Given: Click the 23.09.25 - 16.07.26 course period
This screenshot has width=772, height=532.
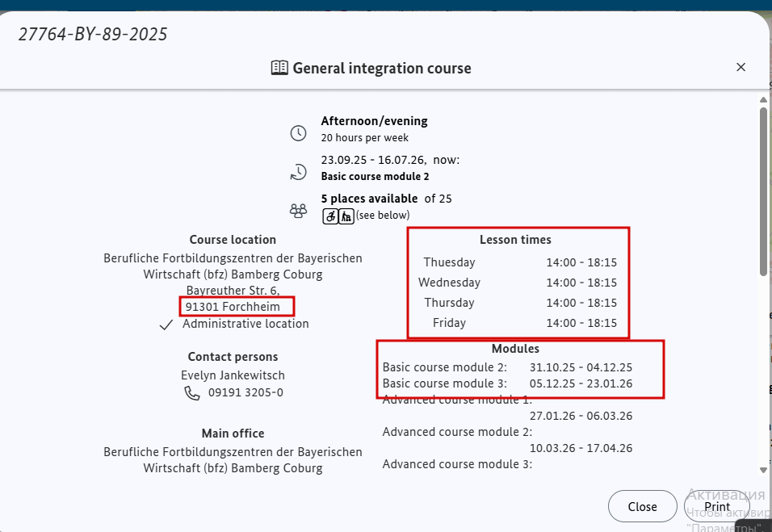Looking at the screenshot, I should point(373,160).
